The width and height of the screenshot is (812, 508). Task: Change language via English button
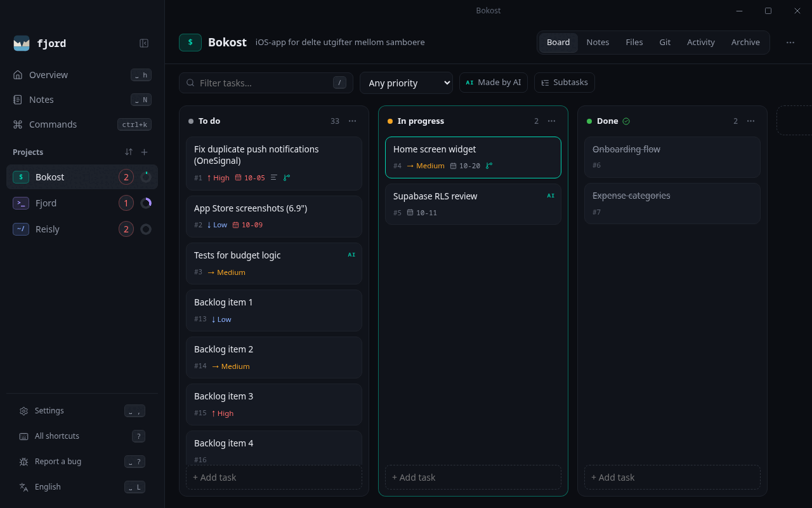(82, 487)
